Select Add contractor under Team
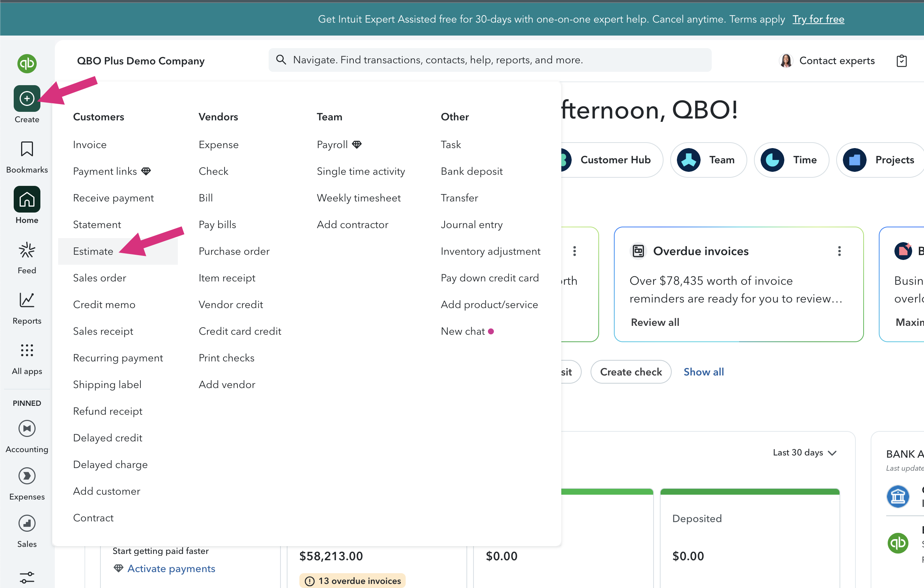 click(x=353, y=224)
